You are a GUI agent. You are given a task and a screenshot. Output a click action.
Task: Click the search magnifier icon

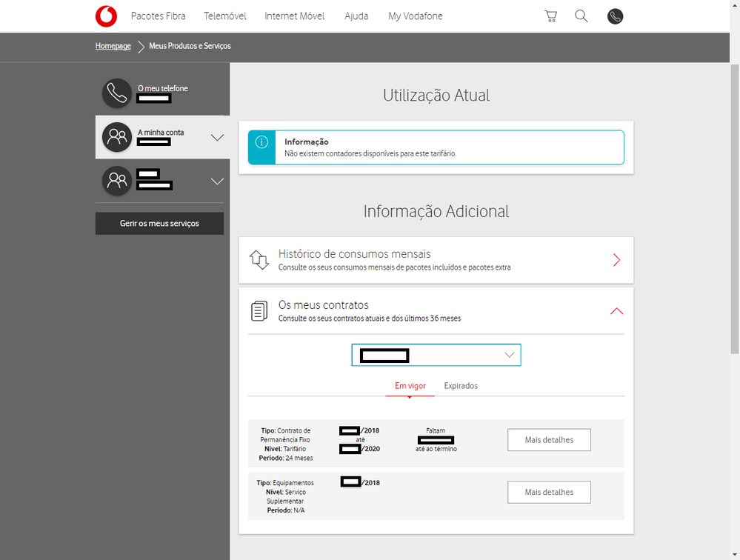click(581, 16)
